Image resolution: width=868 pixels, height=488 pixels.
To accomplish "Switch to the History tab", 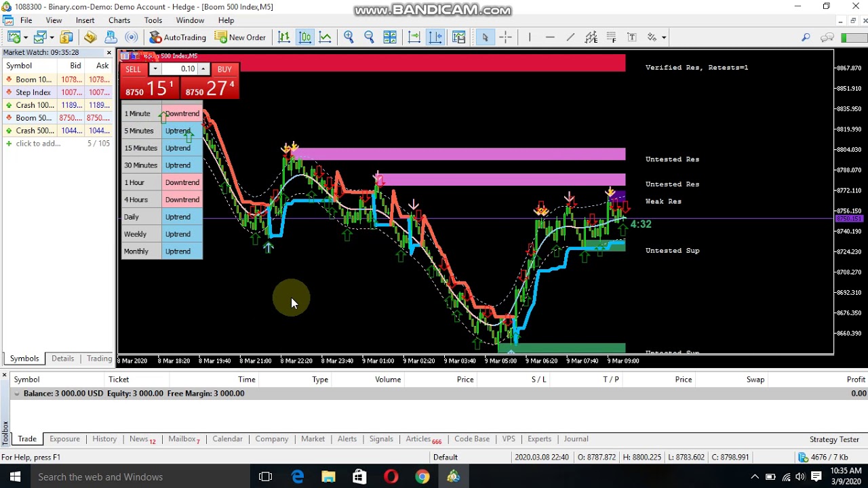I will coord(104,439).
